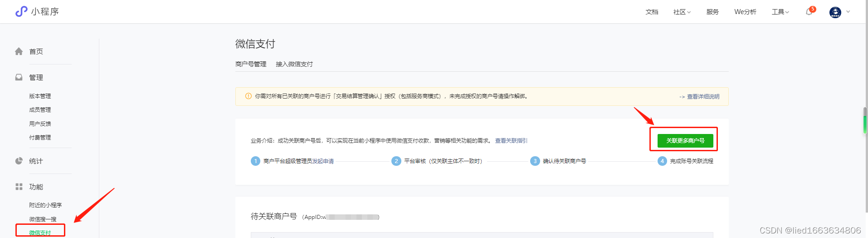Open the 查看关联指引 link
The height and width of the screenshot is (238, 868).
click(x=511, y=141)
